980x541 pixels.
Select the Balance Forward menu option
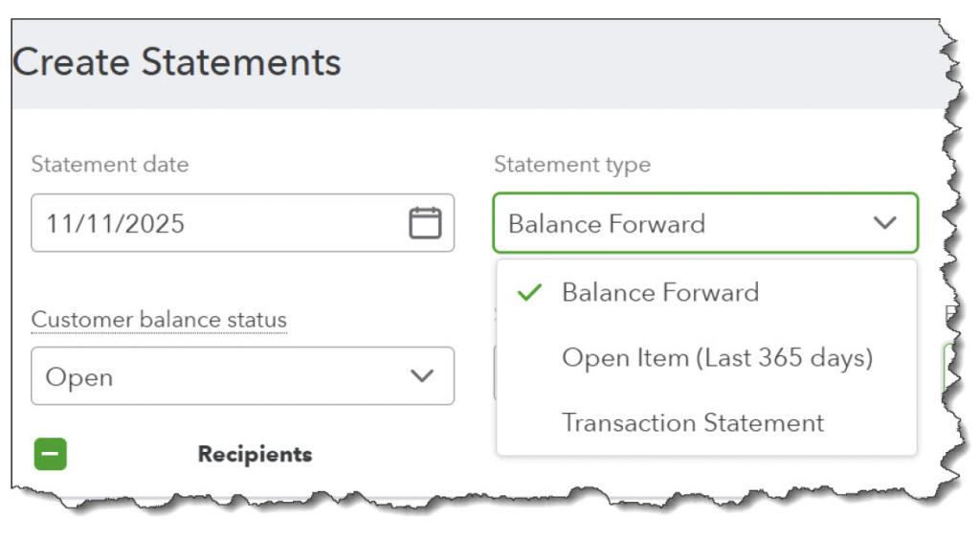click(660, 293)
